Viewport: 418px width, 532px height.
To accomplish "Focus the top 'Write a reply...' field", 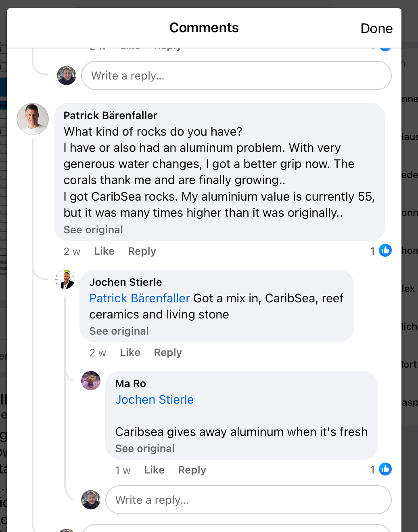I will pyautogui.click(x=236, y=75).
